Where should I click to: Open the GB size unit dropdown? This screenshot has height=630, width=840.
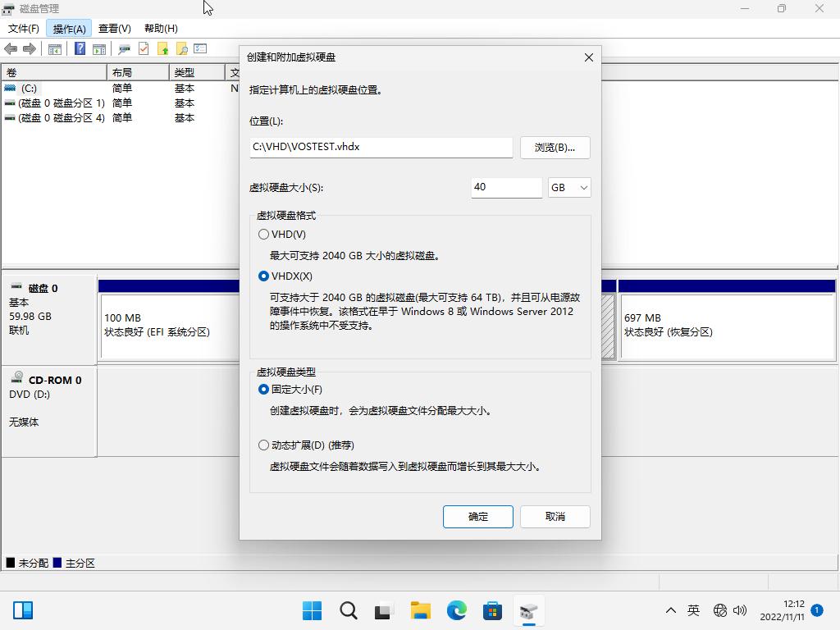pyautogui.click(x=569, y=188)
